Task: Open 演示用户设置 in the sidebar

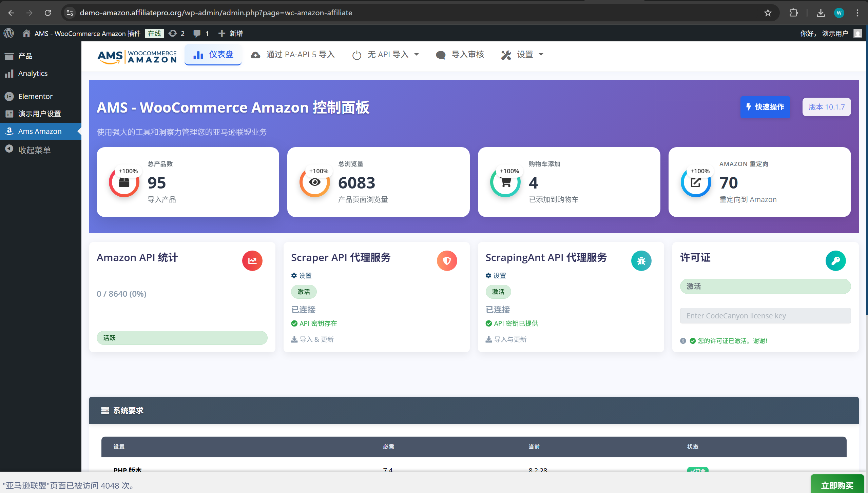Action: [x=41, y=114]
